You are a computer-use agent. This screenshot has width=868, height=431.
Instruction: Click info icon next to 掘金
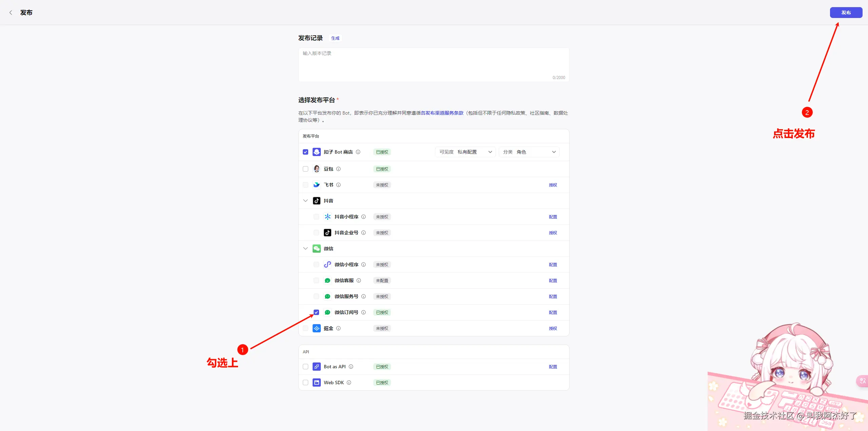coord(338,328)
